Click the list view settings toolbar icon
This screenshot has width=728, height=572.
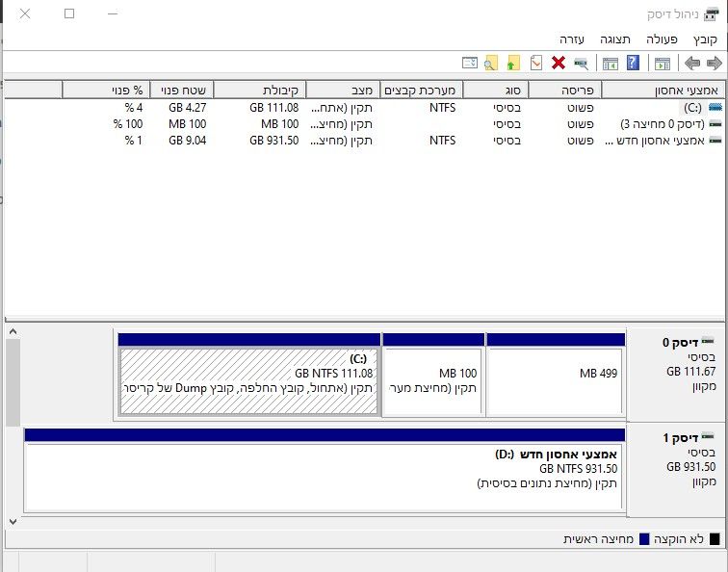tap(469, 63)
